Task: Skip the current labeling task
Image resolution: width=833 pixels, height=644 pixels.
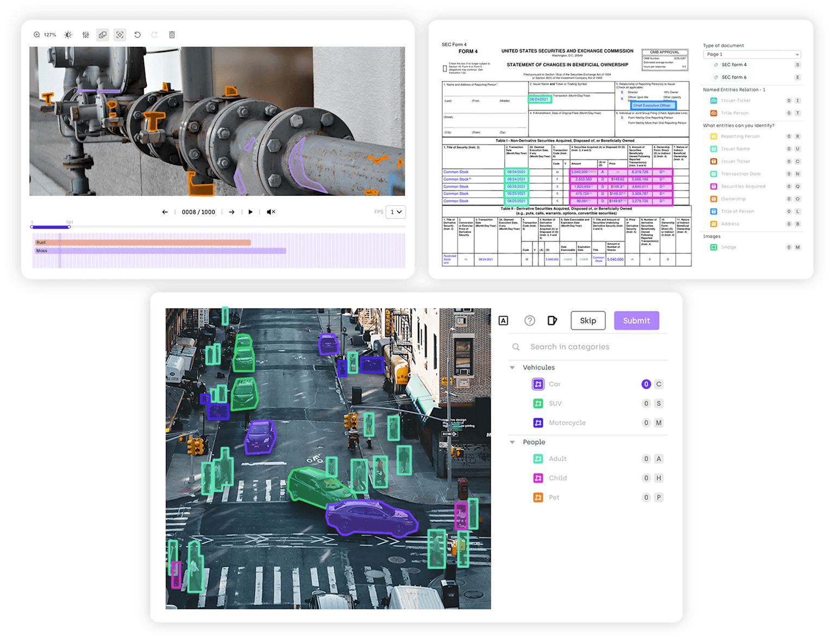Action: (588, 320)
